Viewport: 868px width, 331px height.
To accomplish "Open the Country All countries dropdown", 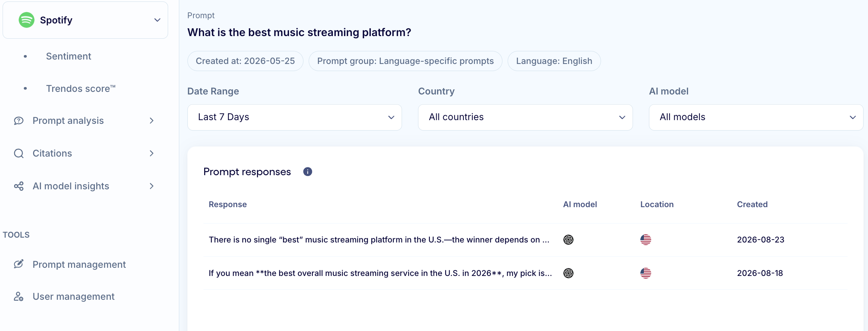I will [x=525, y=117].
